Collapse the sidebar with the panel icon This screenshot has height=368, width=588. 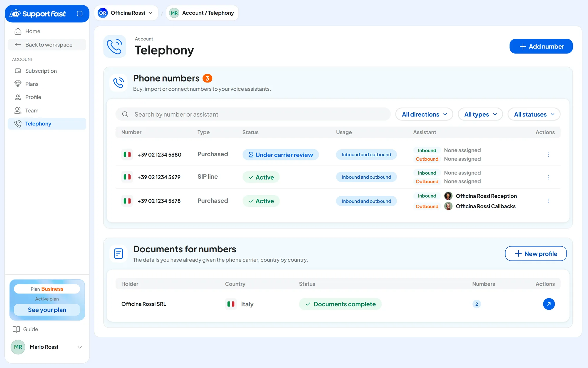click(x=80, y=14)
